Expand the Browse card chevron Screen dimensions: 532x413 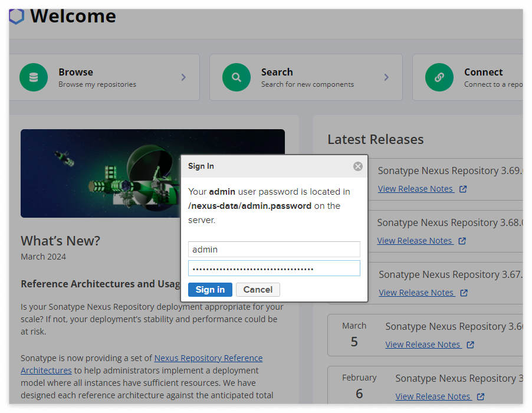[183, 77]
